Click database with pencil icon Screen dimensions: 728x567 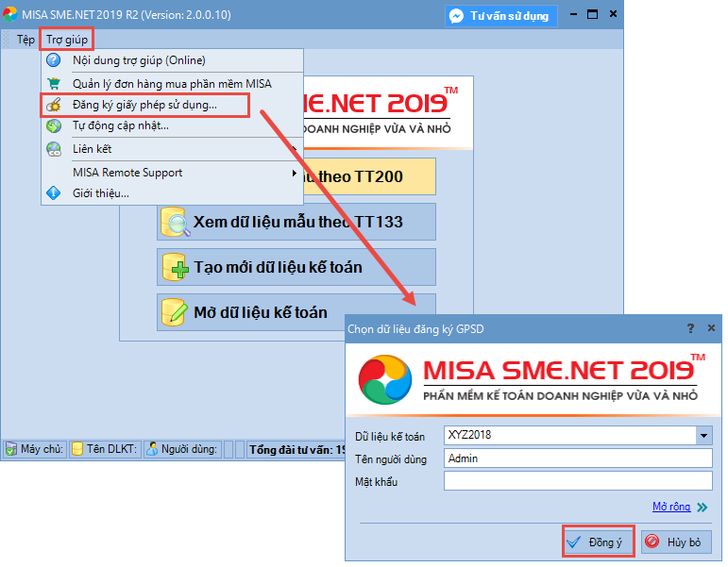click(x=174, y=312)
